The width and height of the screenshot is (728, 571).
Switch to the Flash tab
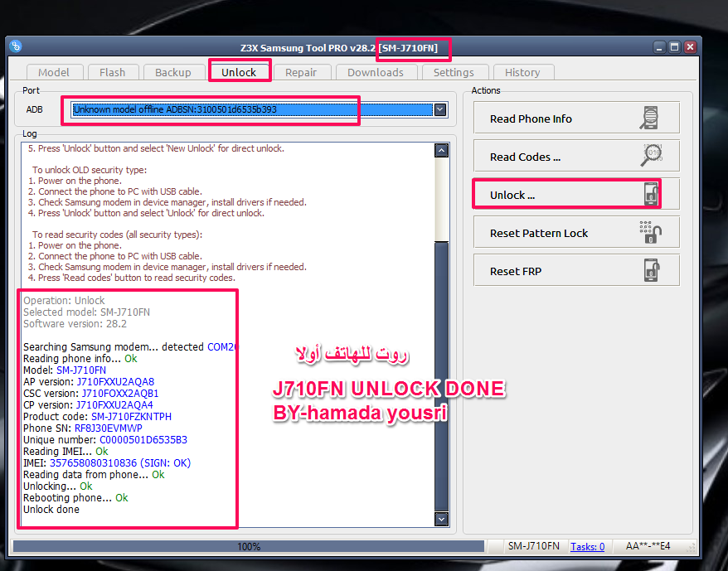coord(113,72)
